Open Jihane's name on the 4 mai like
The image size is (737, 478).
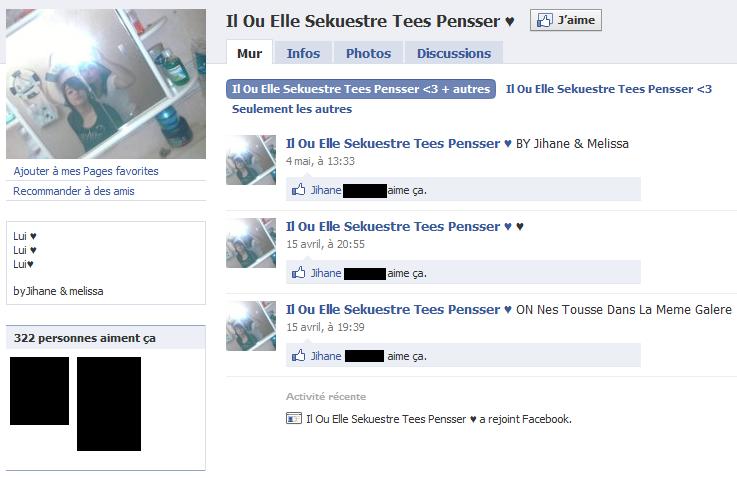point(326,190)
